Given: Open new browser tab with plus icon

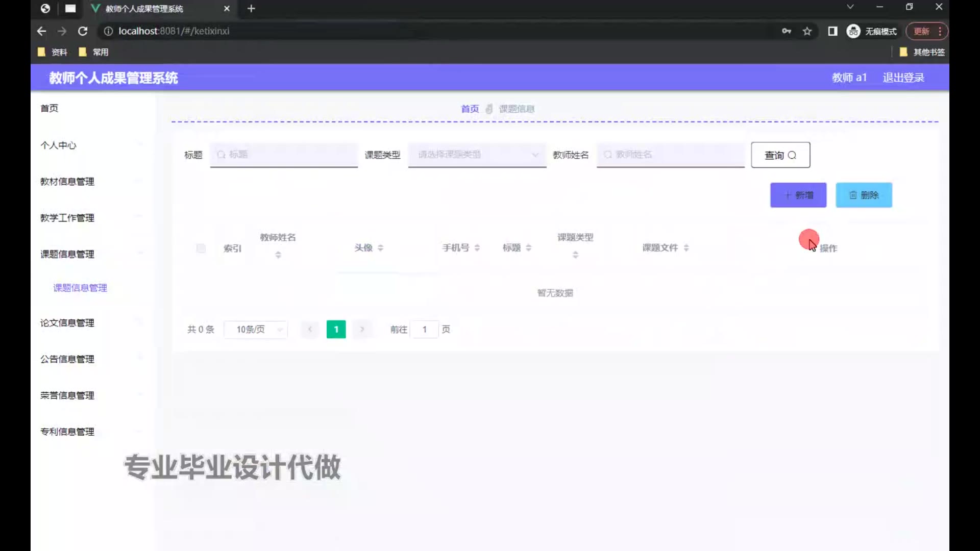Looking at the screenshot, I should 251,9.
